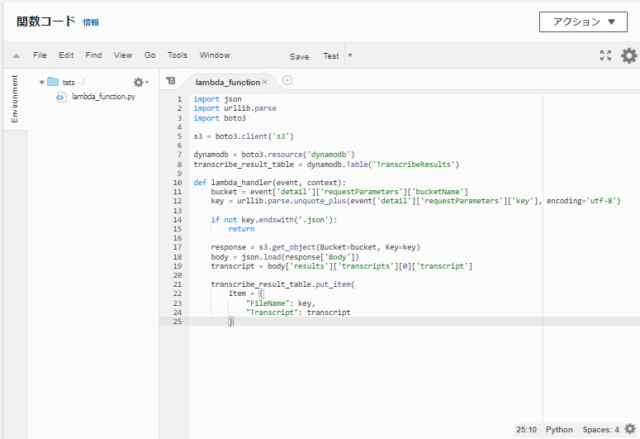Collapse the tets folder tree
Viewport: 640px width, 439px height.
pos(41,82)
